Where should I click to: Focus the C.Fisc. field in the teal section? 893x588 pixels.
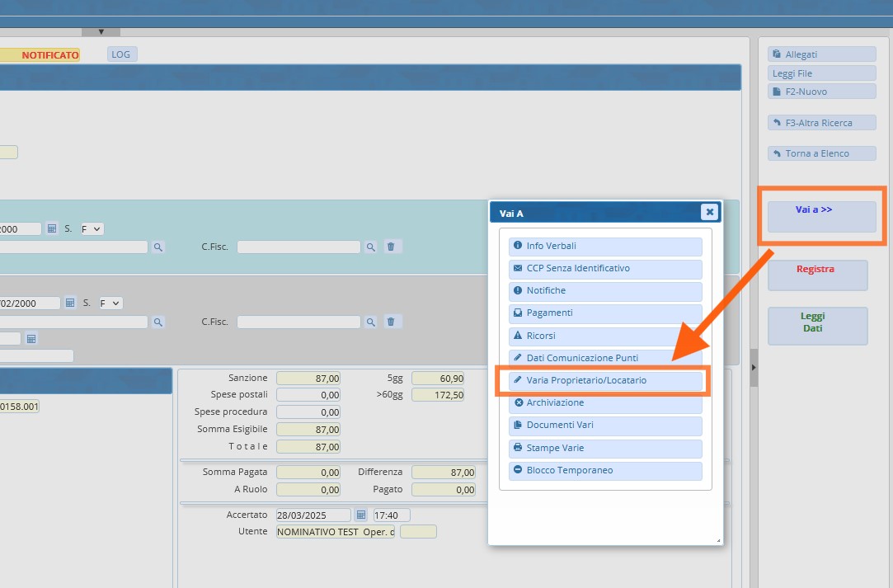(299, 247)
